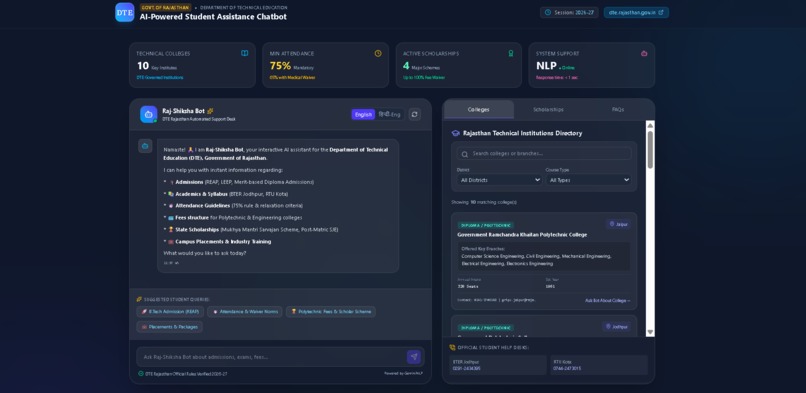Click the Jodhpur location badge

coord(617,327)
